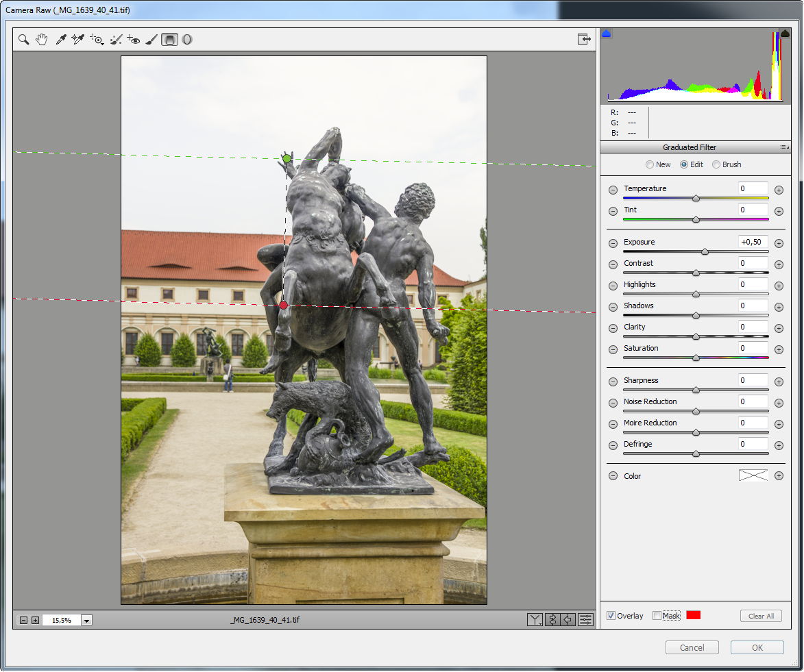Click the red mask color swatch
The height and width of the screenshot is (672, 804).
click(x=693, y=615)
